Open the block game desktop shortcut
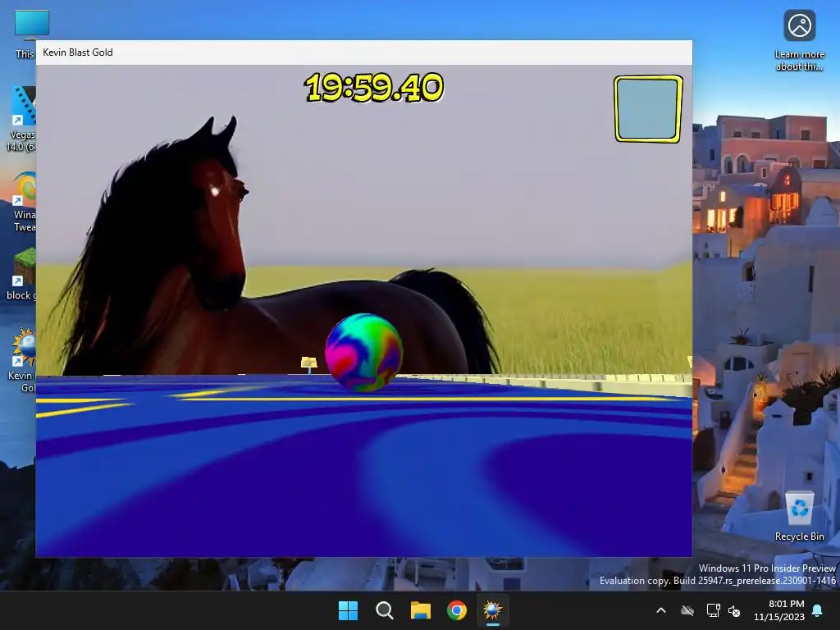The image size is (840, 630). click(x=22, y=273)
